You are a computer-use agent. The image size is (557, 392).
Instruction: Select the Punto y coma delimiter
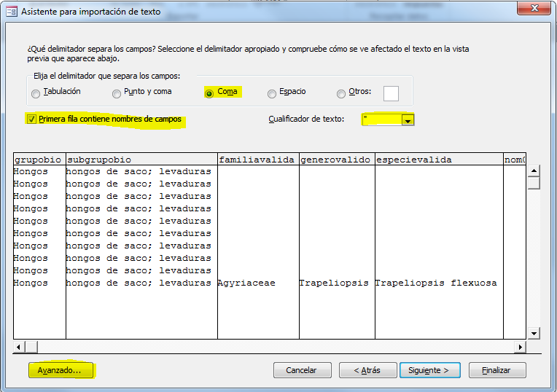[x=117, y=93]
